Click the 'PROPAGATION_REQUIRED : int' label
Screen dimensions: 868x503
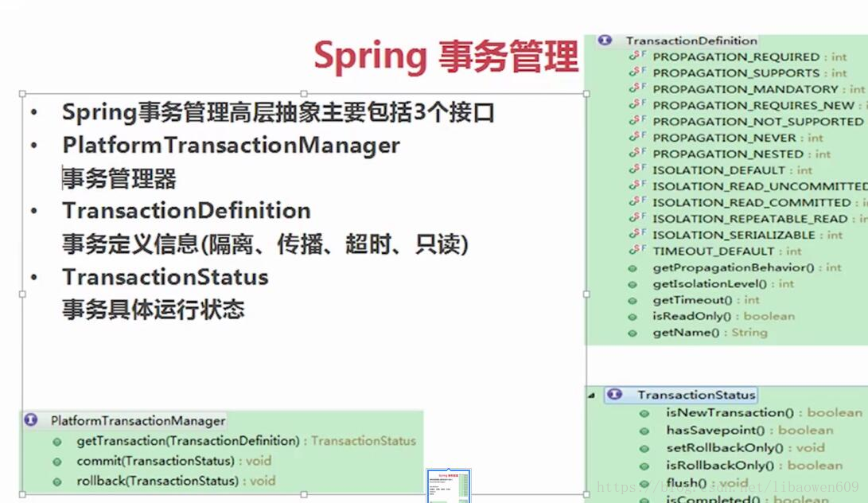tap(749, 57)
